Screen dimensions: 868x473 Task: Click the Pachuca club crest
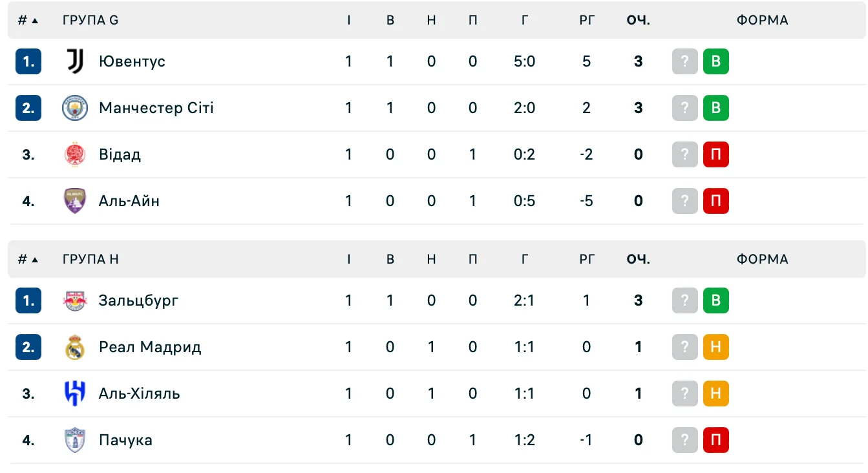coord(75,440)
